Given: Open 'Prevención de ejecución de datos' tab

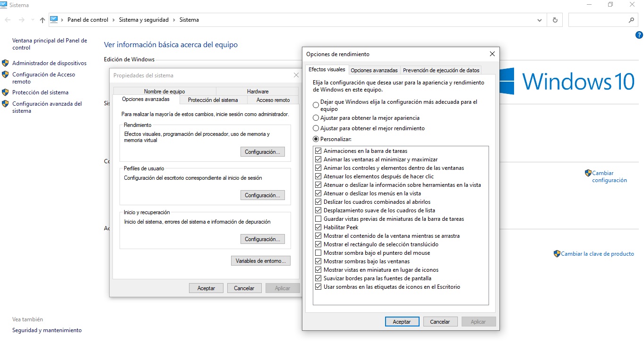Looking at the screenshot, I should 441,70.
